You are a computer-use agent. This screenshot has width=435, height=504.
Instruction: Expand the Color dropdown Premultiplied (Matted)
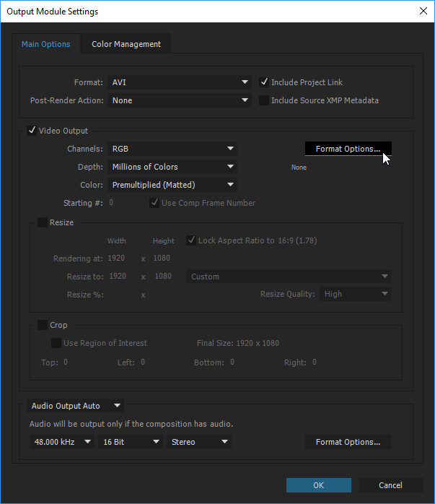click(172, 185)
